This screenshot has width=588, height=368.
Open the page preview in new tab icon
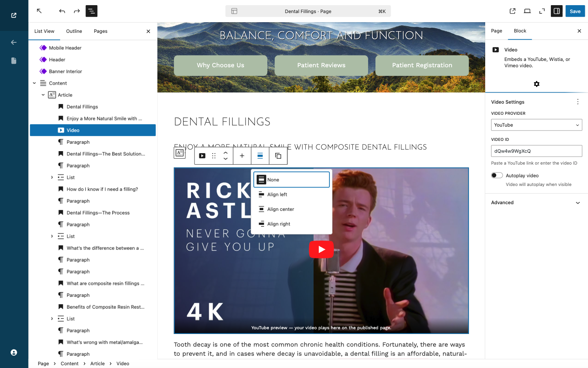tap(512, 11)
